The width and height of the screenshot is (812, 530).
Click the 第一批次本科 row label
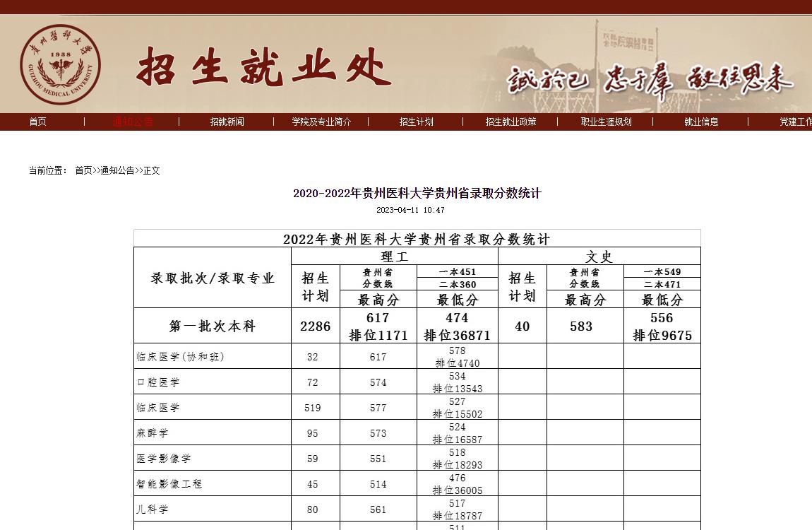[213, 326]
